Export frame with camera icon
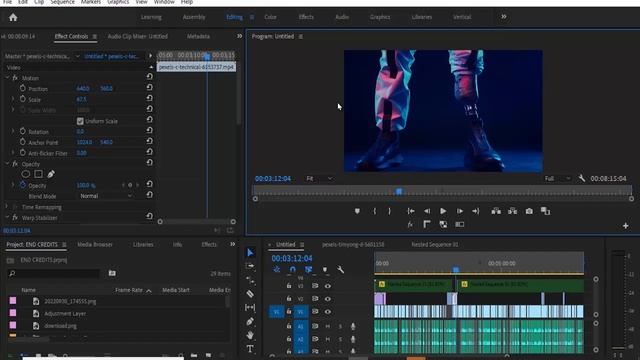The image size is (640, 360). pyautogui.click(x=529, y=211)
